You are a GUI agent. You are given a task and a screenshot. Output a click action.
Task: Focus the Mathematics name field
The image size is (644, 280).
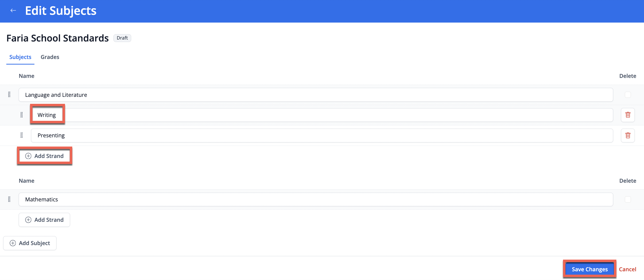tap(315, 199)
